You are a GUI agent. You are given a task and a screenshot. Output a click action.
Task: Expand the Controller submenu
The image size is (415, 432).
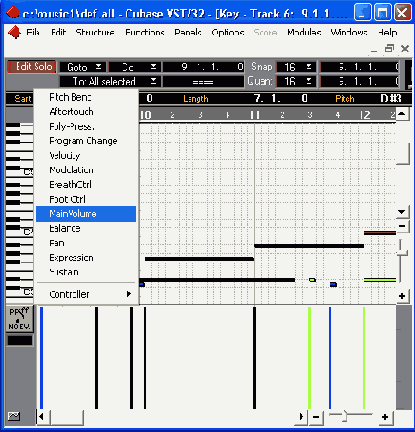pyautogui.click(x=86, y=294)
